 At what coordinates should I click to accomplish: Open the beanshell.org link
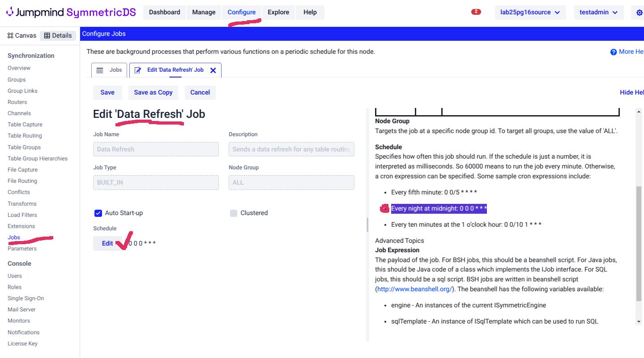(x=414, y=289)
